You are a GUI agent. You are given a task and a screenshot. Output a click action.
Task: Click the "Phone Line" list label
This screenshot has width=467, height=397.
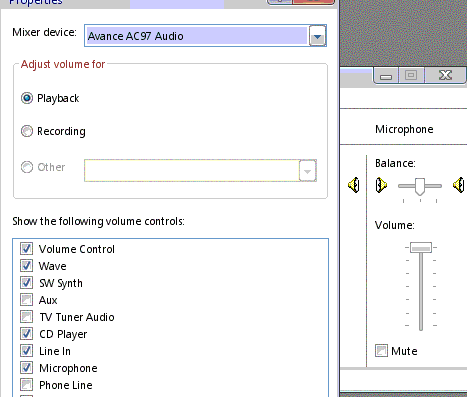[66, 385]
